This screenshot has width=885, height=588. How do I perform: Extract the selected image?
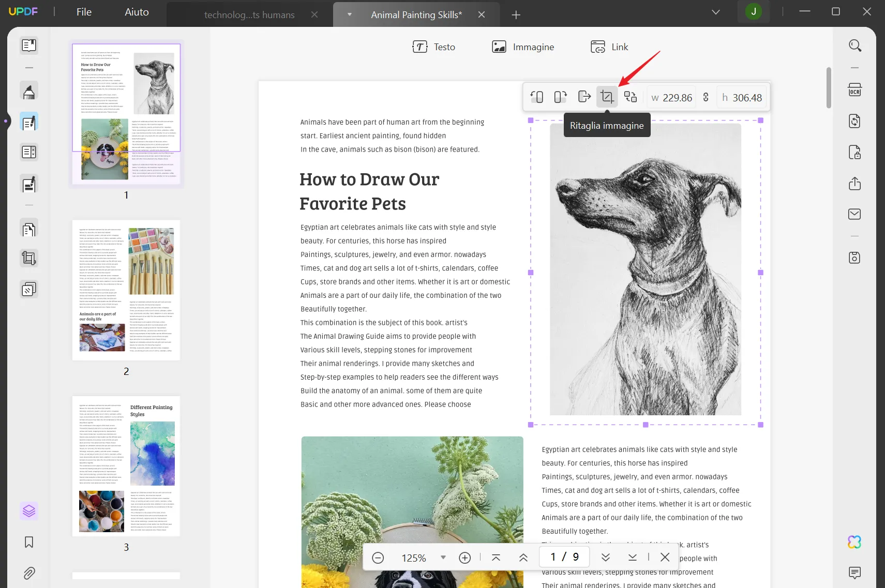click(x=584, y=97)
